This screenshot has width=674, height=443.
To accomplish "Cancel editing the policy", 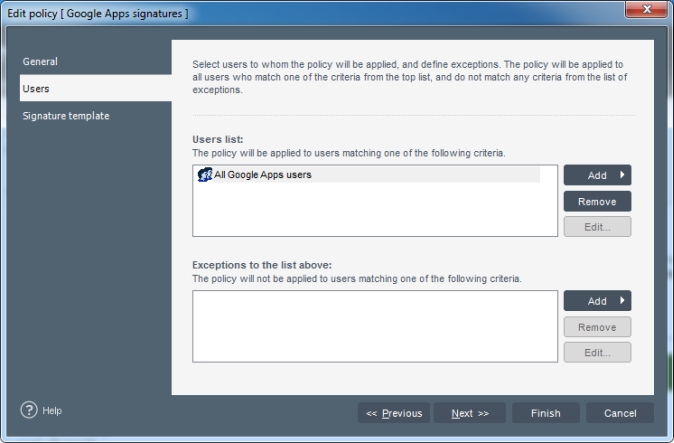I will (x=620, y=413).
